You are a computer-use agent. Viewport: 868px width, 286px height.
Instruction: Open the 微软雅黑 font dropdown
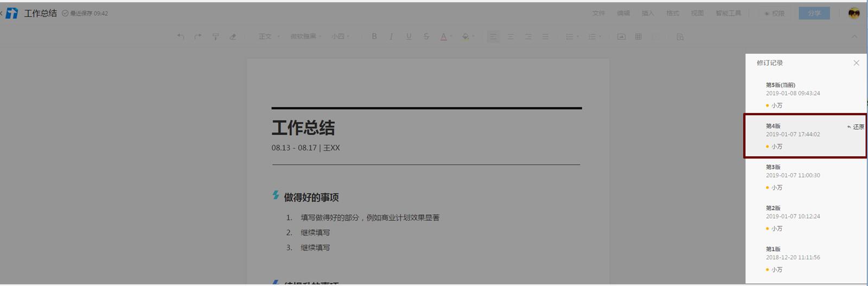305,36
